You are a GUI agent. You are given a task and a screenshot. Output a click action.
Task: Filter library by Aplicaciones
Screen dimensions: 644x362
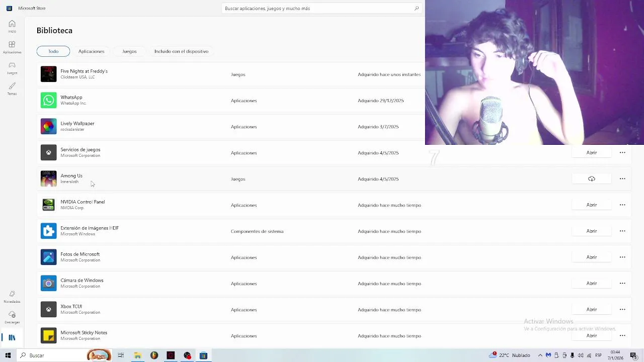click(x=91, y=51)
